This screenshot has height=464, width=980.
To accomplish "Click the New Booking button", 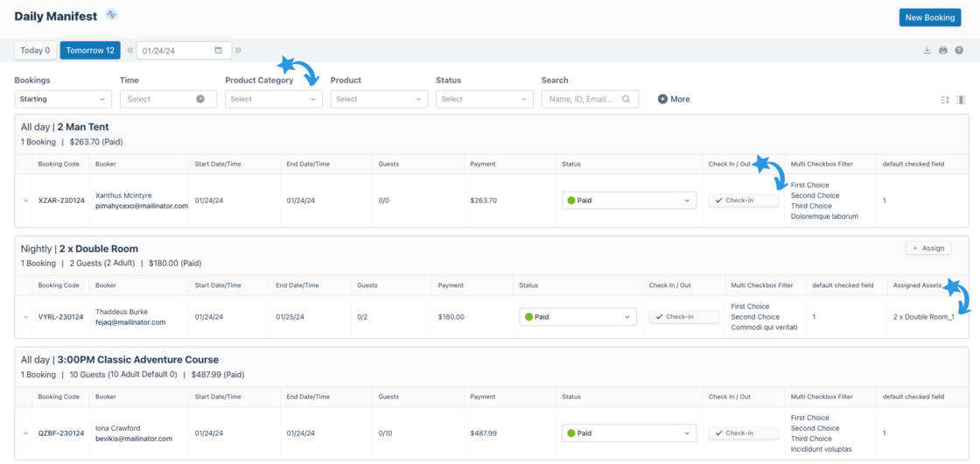I will coord(930,18).
